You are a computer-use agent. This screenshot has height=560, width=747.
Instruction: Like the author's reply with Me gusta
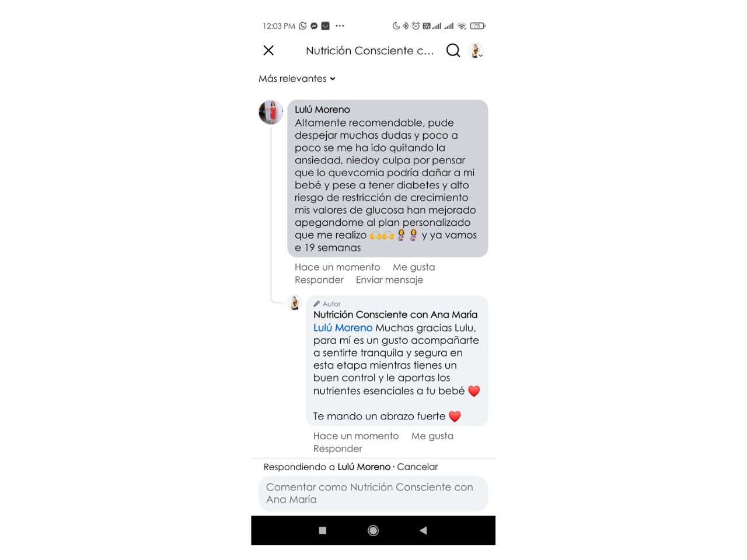tap(432, 436)
